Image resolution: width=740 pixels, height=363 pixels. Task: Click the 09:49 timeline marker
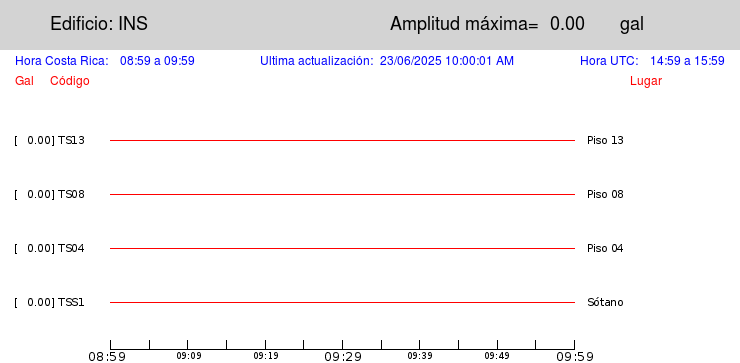[x=497, y=356]
